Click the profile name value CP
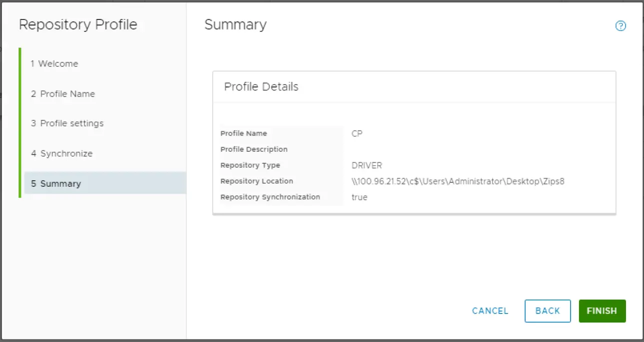The height and width of the screenshot is (342, 644). click(357, 133)
